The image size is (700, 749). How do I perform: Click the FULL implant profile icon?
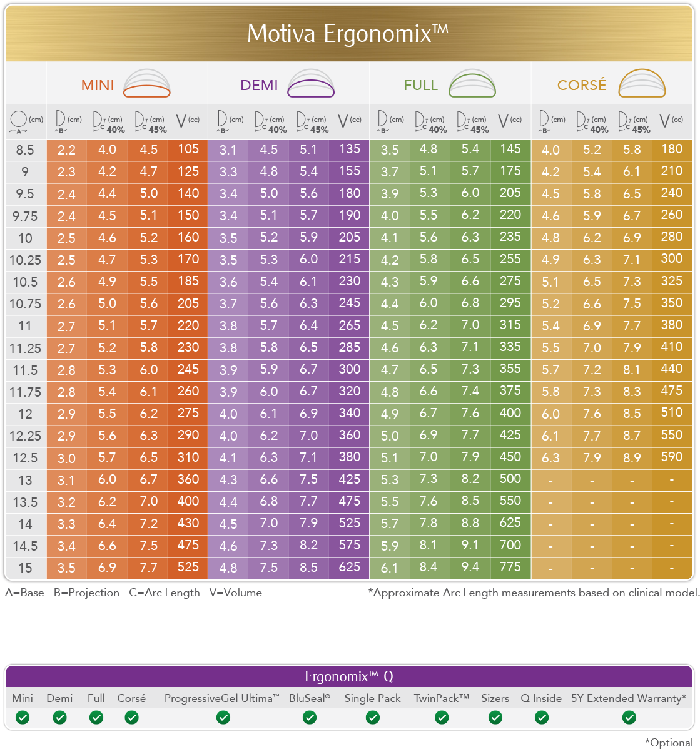coord(472,84)
